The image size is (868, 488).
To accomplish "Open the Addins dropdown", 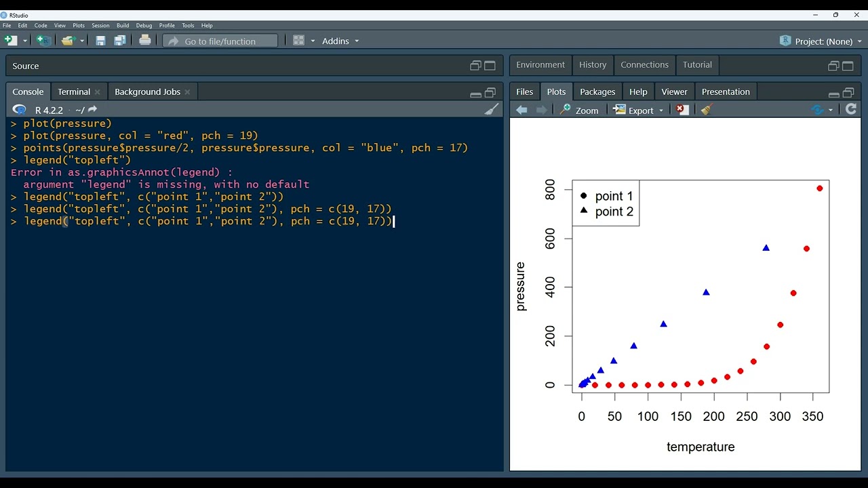I will 340,41.
